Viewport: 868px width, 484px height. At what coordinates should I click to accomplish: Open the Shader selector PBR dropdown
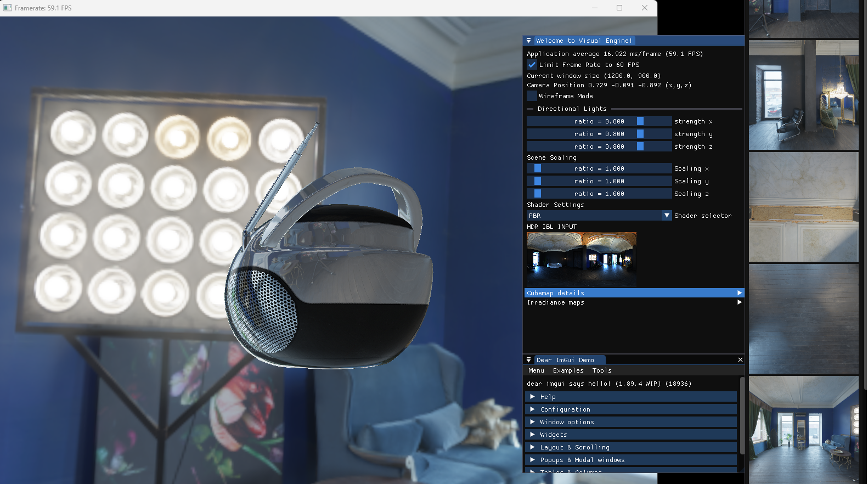click(x=599, y=216)
